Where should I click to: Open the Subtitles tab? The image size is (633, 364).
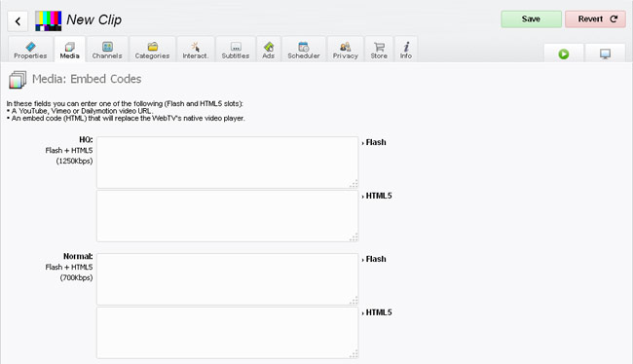click(236, 50)
